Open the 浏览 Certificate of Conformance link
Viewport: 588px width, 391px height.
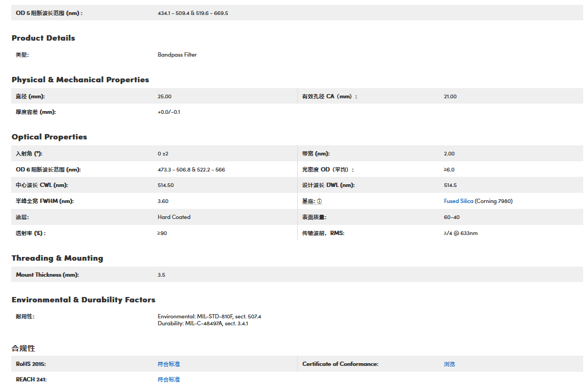point(449,364)
